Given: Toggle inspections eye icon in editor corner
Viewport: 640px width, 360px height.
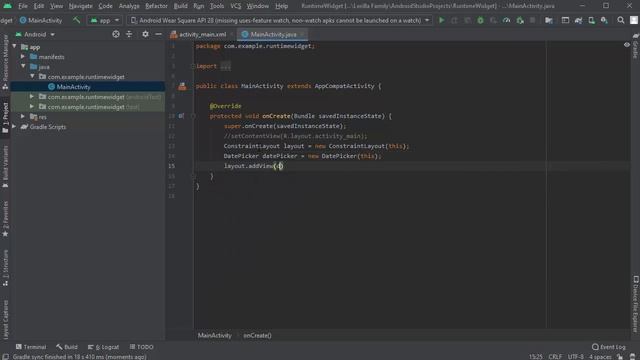Looking at the screenshot, I should click(627, 45).
